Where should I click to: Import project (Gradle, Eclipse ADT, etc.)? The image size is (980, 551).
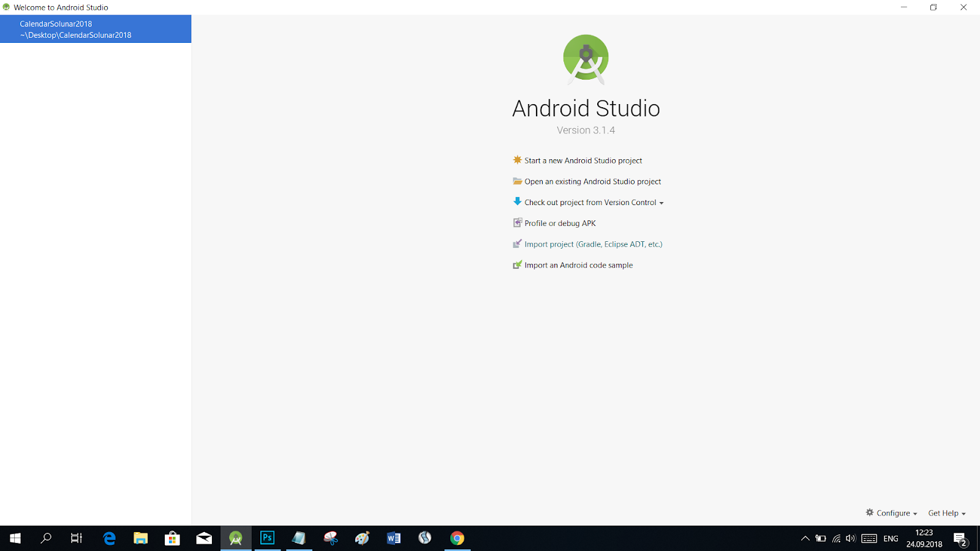pyautogui.click(x=594, y=244)
